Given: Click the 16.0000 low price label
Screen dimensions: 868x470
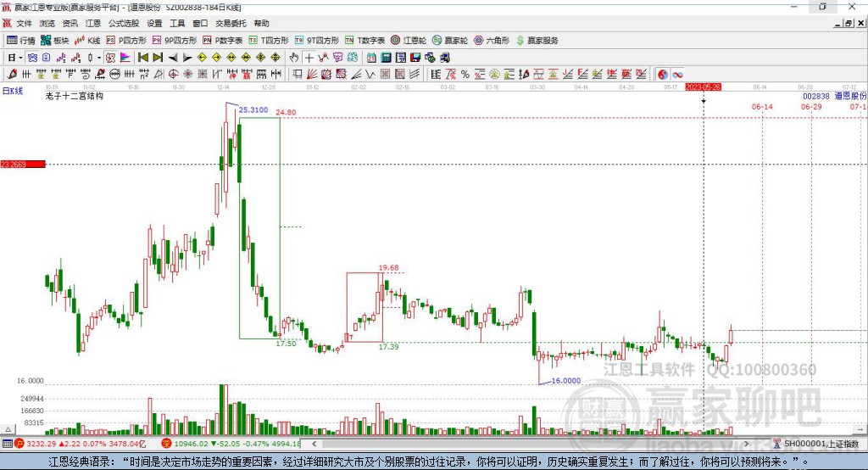Looking at the screenshot, I should (x=566, y=380).
